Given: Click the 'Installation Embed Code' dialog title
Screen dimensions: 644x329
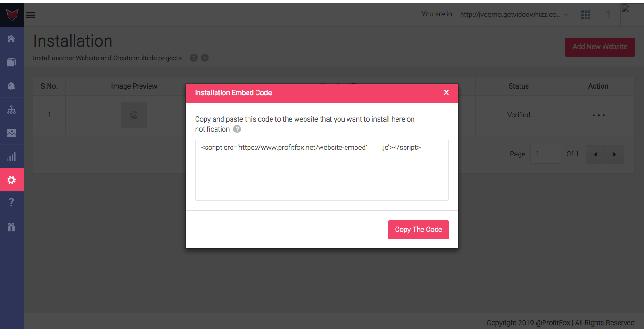Looking at the screenshot, I should pos(233,93).
